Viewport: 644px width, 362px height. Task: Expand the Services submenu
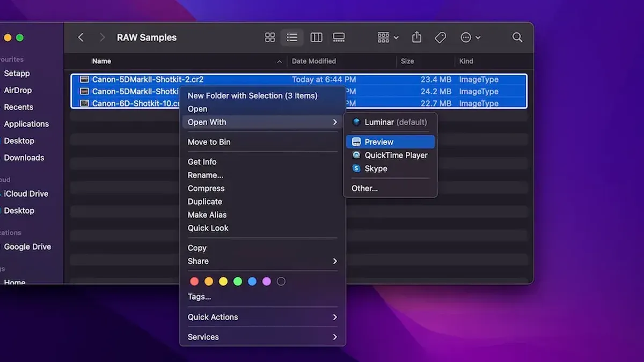coord(262,337)
